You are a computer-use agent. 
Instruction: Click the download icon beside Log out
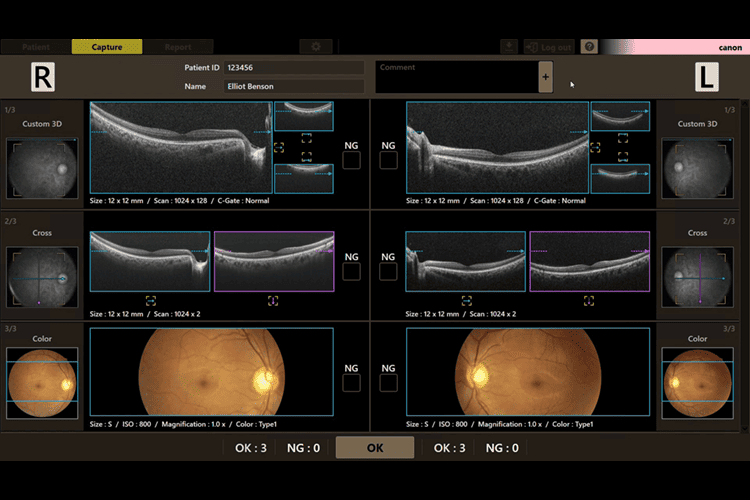click(x=509, y=47)
